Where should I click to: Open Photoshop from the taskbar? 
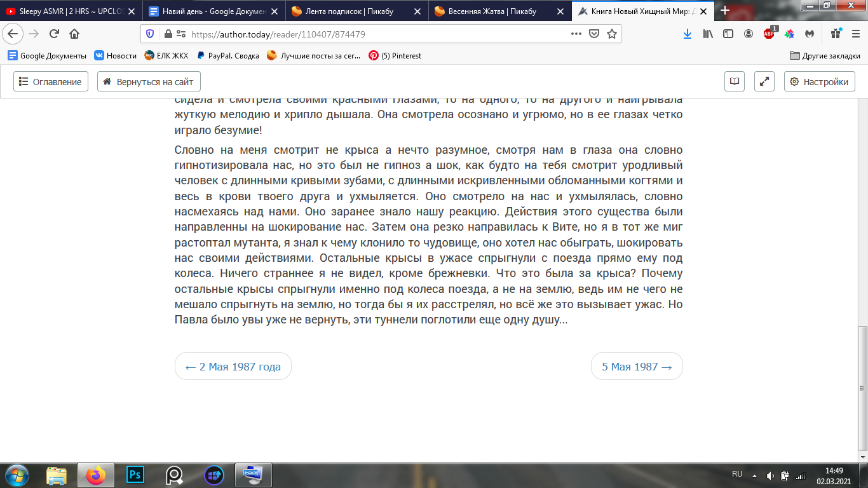click(x=135, y=475)
